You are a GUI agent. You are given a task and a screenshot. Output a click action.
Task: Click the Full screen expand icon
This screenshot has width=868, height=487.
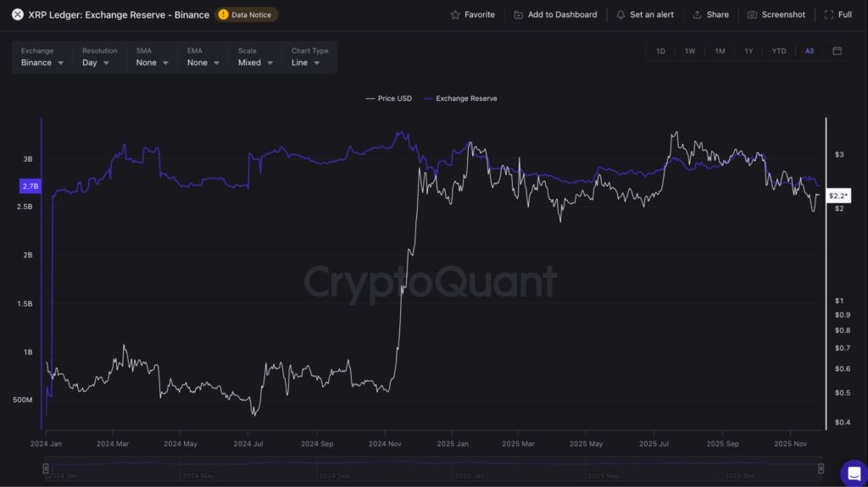(x=828, y=14)
